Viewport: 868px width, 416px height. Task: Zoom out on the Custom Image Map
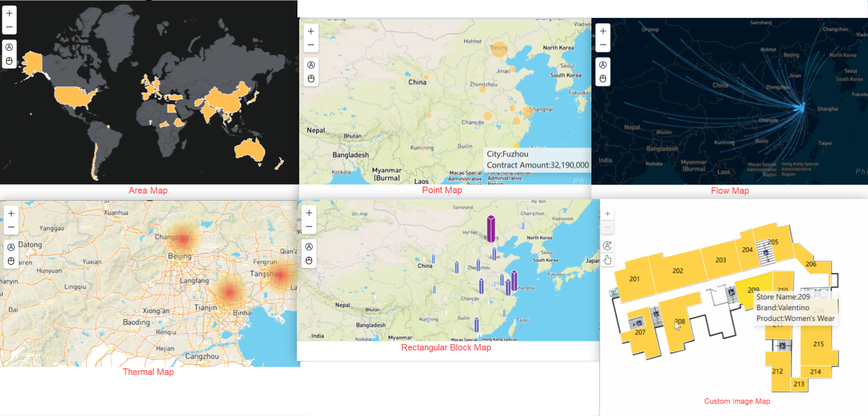tap(607, 226)
